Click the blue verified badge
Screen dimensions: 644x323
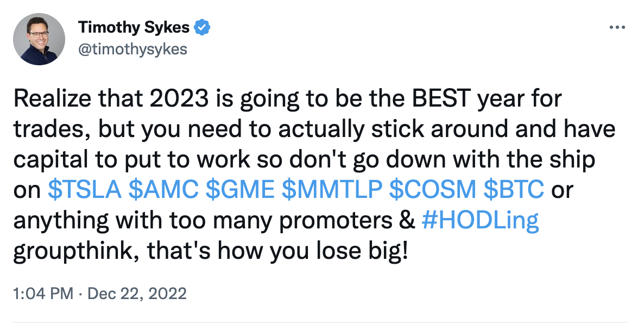pos(203,27)
